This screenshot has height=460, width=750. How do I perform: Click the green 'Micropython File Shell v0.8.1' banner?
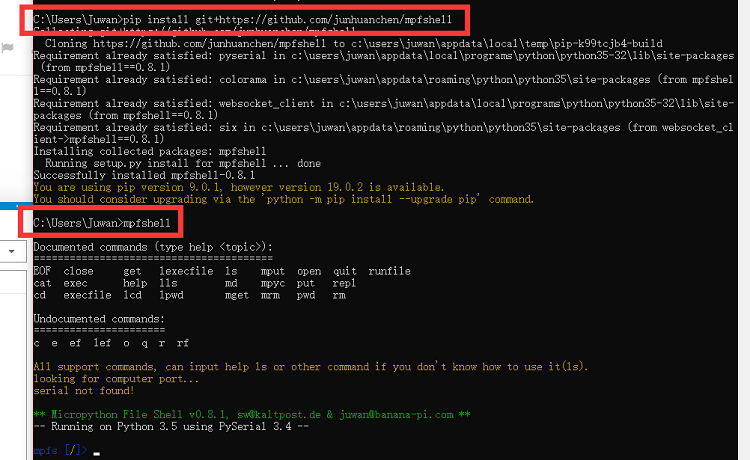click(252, 415)
